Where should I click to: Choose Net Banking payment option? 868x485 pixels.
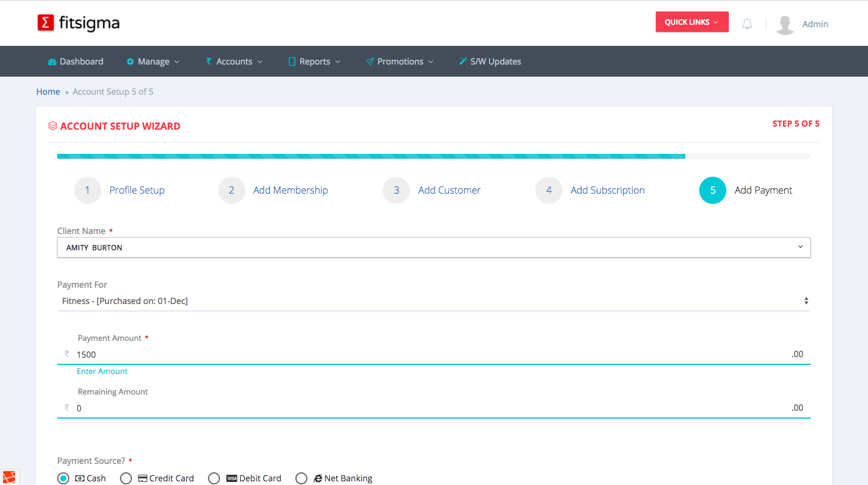(x=301, y=478)
